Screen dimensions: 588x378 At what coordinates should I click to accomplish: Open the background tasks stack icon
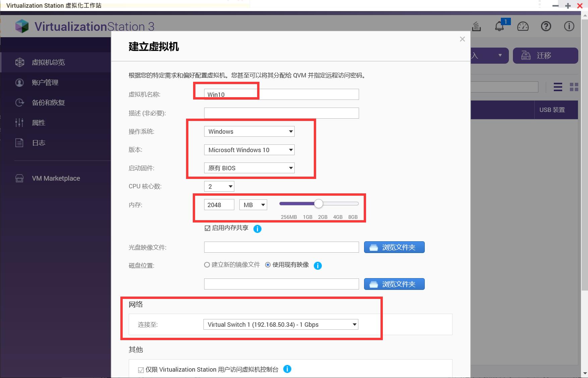[476, 26]
